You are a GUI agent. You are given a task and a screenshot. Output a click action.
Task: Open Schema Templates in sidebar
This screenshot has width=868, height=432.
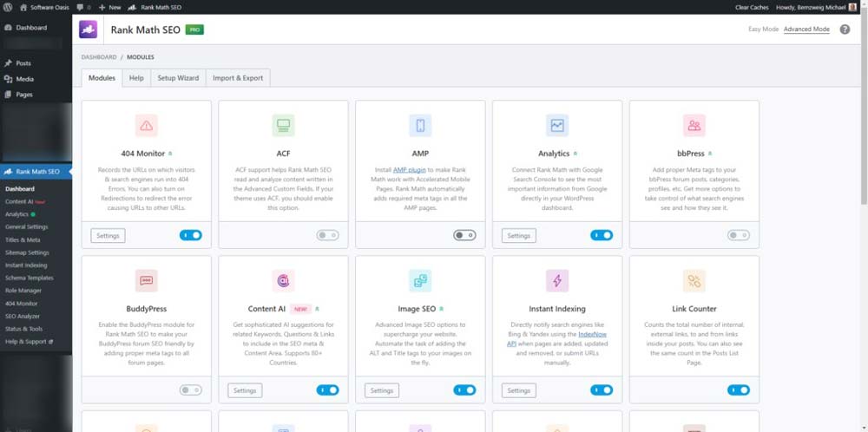coord(30,278)
